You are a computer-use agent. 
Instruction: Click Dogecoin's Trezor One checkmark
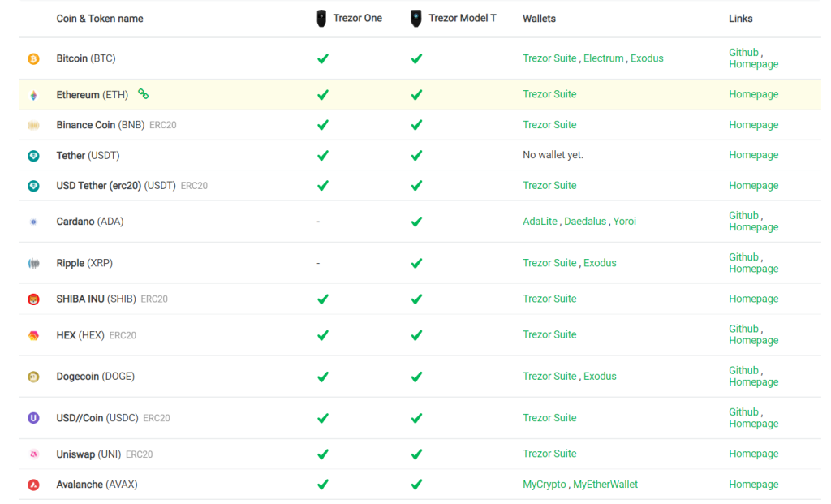(323, 377)
